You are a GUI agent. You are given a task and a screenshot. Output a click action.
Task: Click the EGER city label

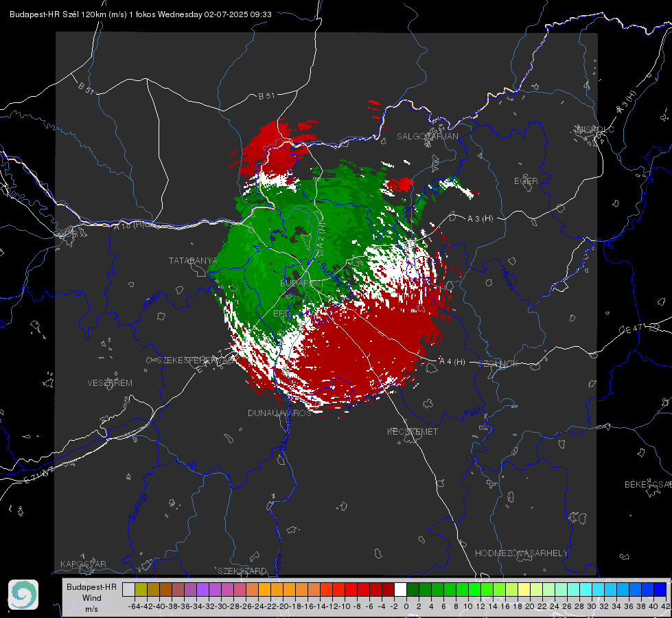[526, 181]
